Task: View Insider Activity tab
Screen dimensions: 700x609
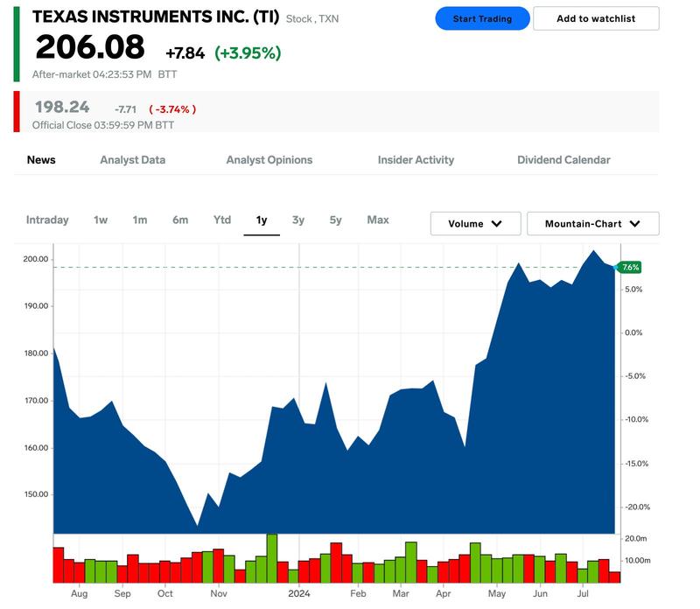Action: (416, 160)
